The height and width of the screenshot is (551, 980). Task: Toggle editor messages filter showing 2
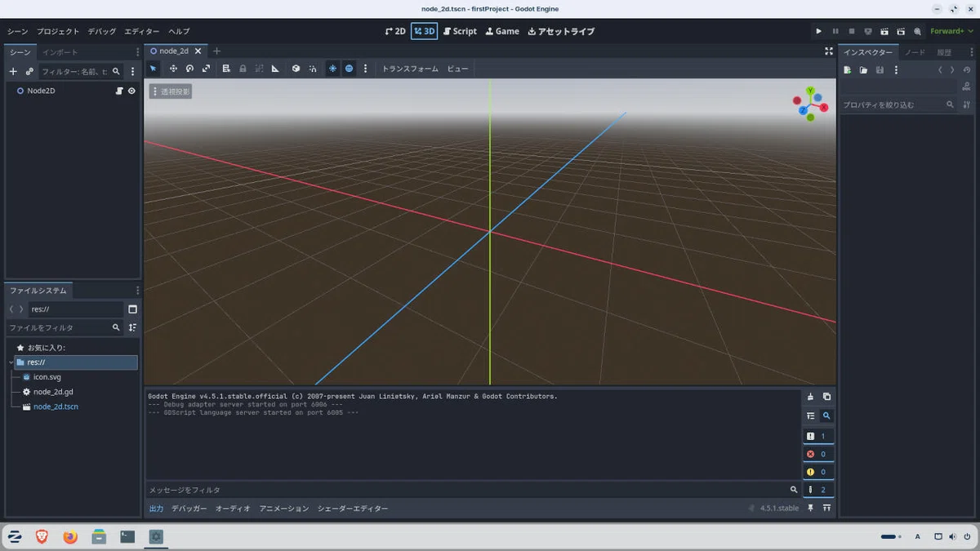pos(818,490)
